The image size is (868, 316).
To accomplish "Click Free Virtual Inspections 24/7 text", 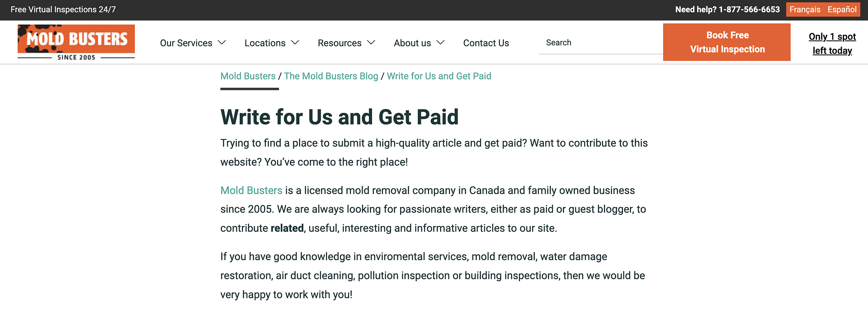I will click(x=63, y=9).
